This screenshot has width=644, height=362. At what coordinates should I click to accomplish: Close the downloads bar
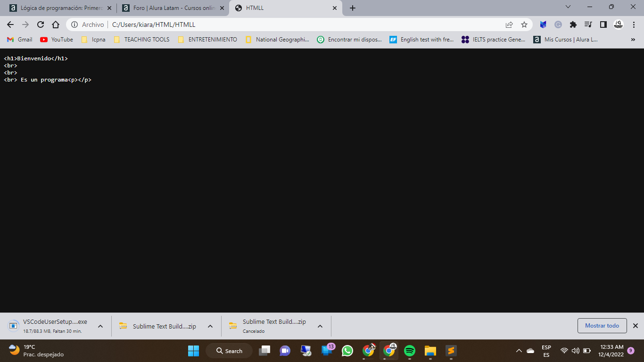(636, 326)
